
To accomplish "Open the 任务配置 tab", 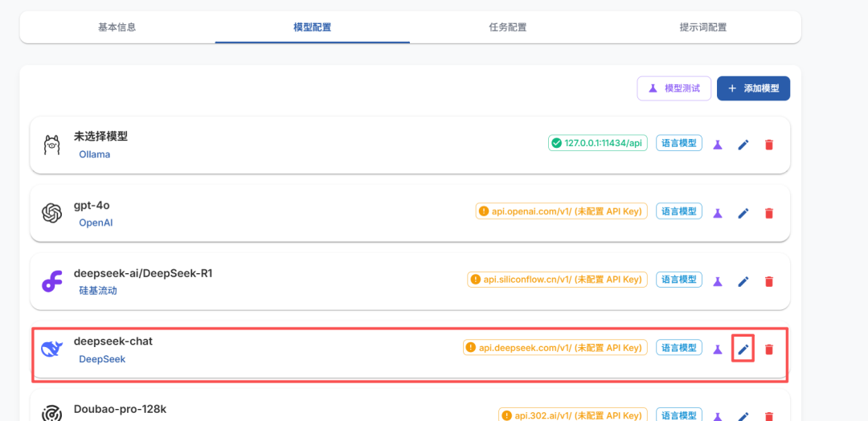I will tap(508, 27).
